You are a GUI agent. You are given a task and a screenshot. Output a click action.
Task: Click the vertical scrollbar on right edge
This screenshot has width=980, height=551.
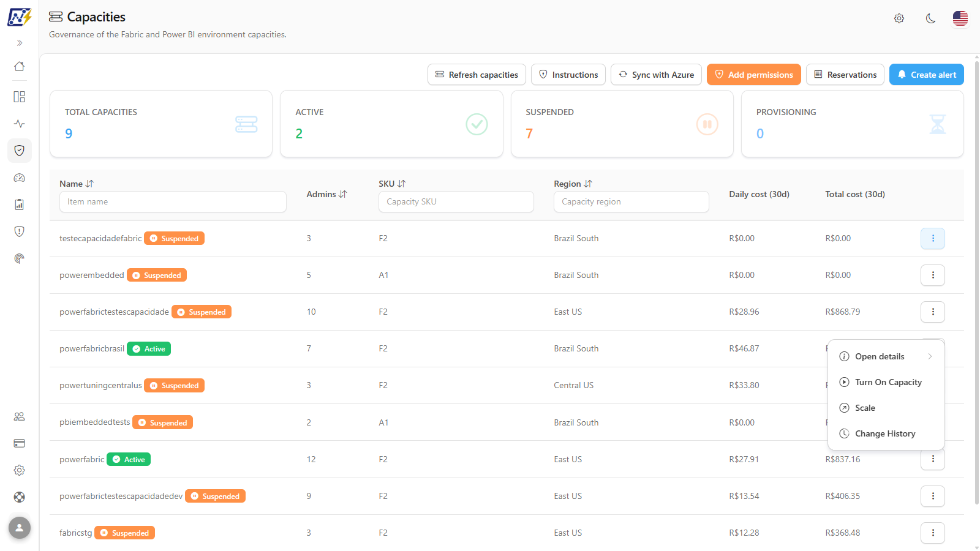coord(976,288)
